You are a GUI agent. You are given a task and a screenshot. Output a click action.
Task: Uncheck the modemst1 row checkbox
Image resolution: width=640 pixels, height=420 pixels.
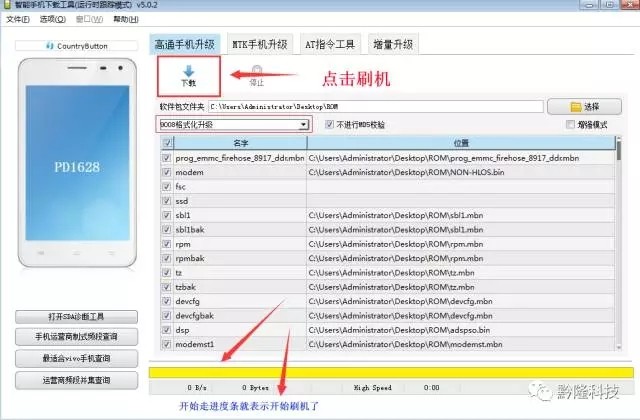[167, 344]
